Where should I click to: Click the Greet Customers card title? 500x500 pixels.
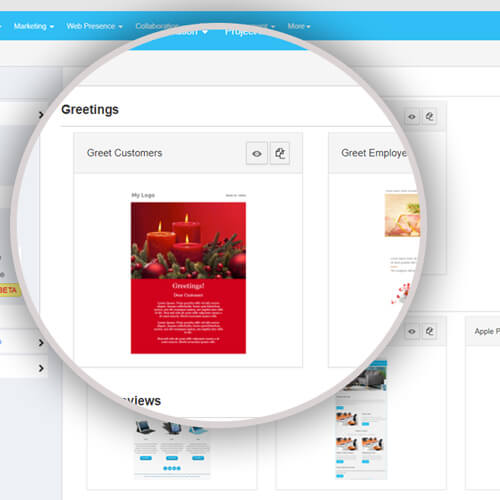click(124, 153)
